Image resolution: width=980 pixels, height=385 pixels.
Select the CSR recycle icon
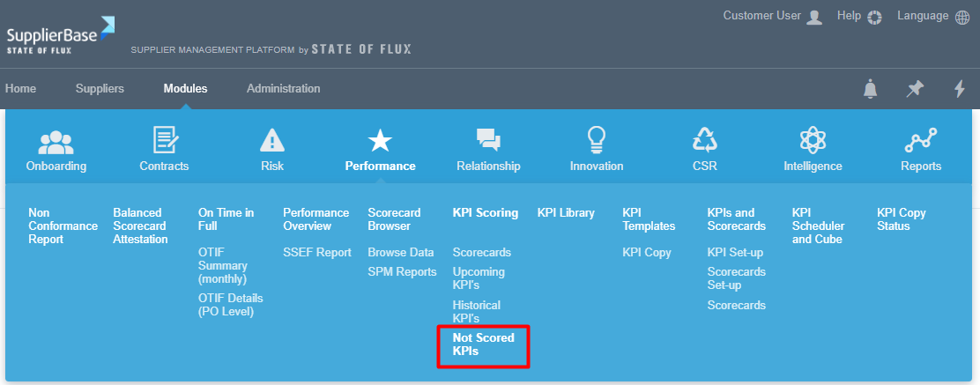705,141
